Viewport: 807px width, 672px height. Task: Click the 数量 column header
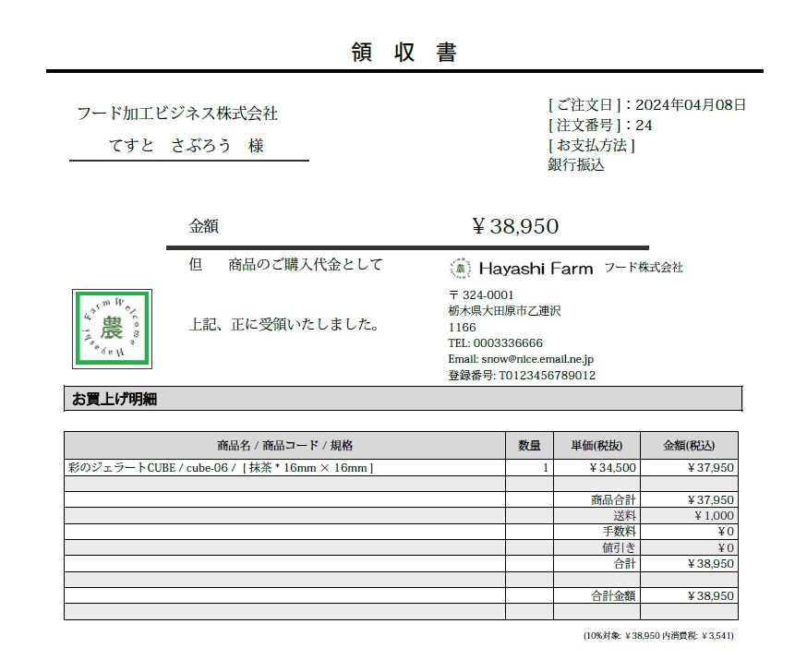tap(530, 445)
